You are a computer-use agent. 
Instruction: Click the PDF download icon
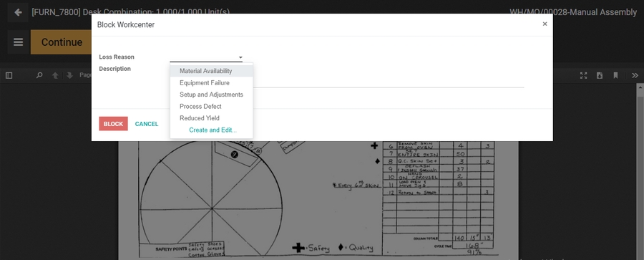click(600, 75)
